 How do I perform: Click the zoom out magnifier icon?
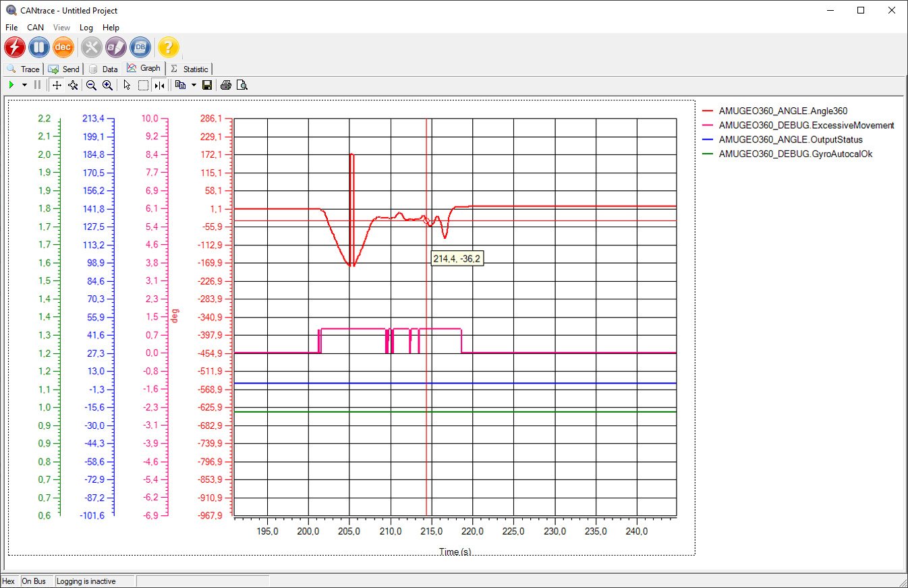tap(92, 85)
